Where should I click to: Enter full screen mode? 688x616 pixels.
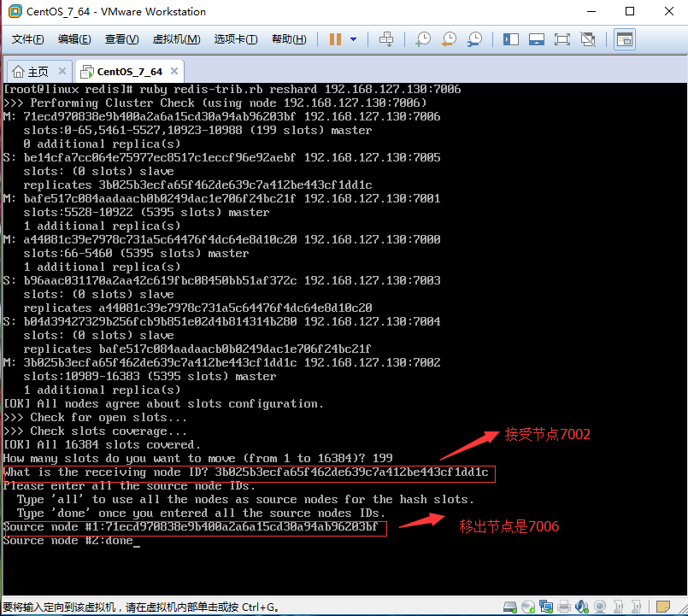(562, 39)
